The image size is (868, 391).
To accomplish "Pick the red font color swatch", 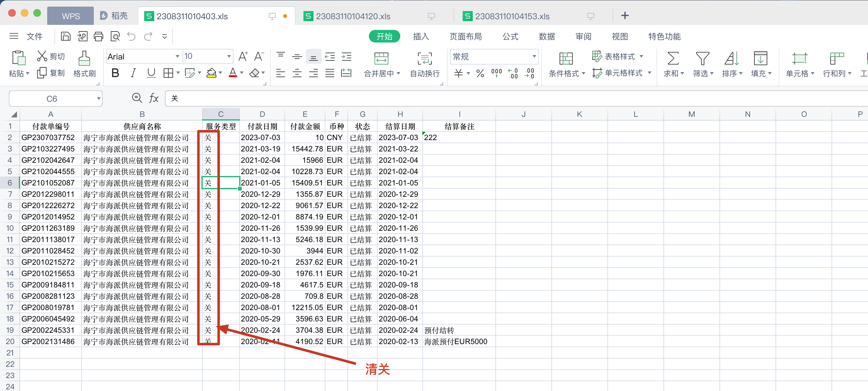I will pos(234,72).
